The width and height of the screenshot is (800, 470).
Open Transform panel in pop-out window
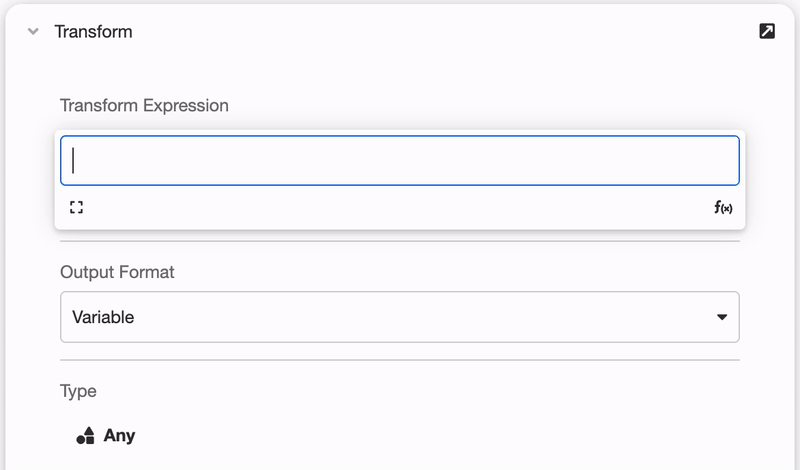click(767, 31)
